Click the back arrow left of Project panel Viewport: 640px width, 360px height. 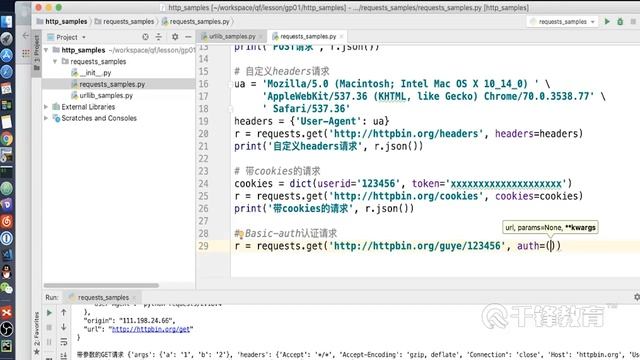25,36
